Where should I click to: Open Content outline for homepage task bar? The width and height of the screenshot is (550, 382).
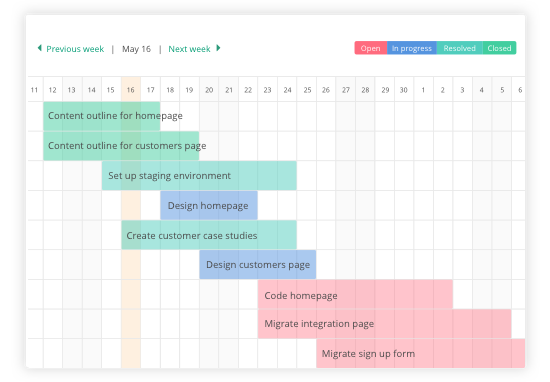102,116
